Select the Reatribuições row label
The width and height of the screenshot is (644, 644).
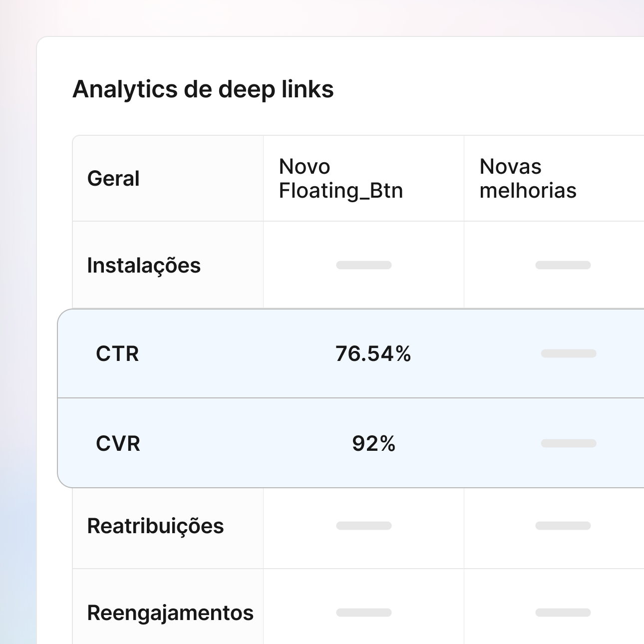point(155,526)
